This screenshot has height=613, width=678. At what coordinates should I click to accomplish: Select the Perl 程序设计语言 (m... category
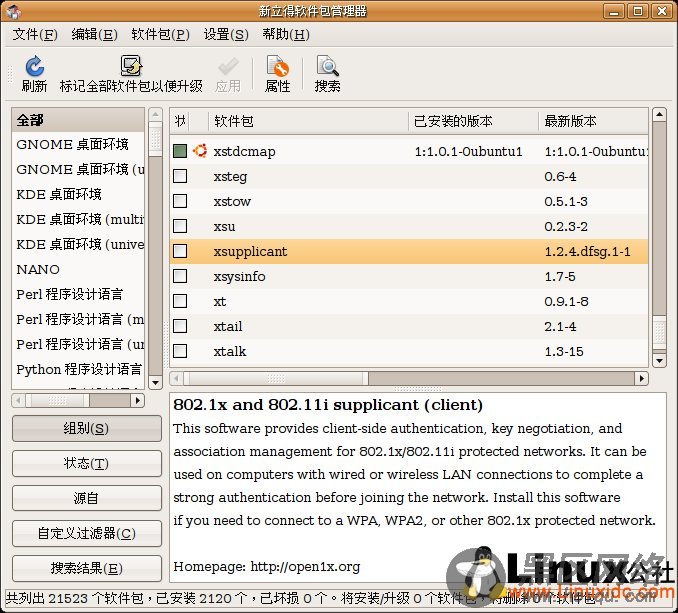(78, 319)
